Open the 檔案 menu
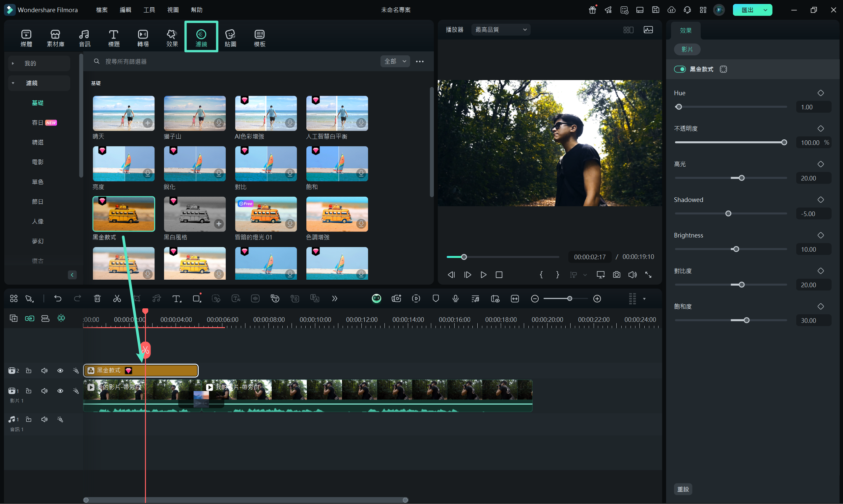 pyautogui.click(x=101, y=10)
